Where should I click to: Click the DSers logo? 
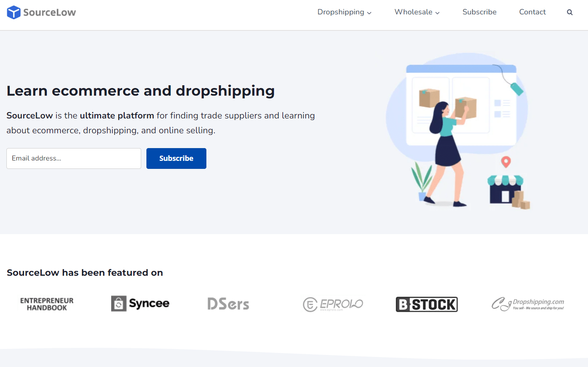click(228, 304)
